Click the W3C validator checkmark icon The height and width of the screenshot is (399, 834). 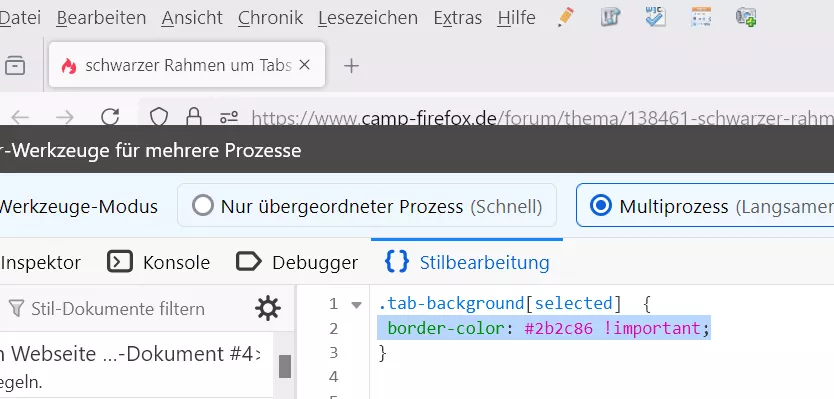coord(655,17)
